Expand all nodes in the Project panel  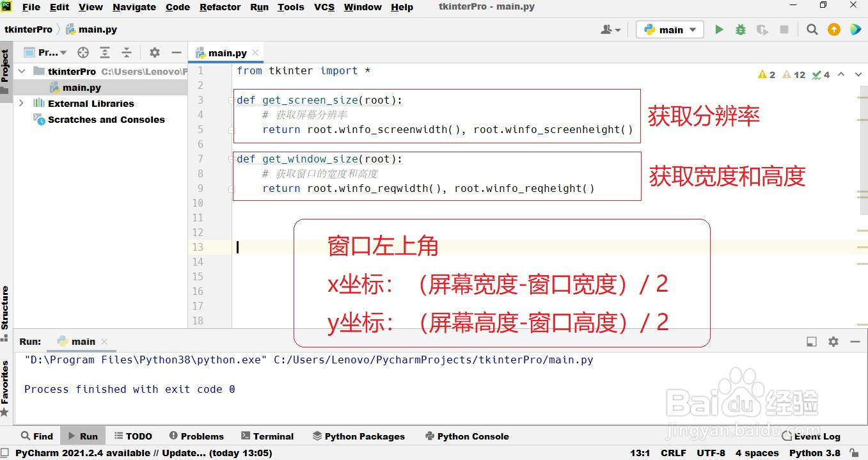tap(104, 52)
